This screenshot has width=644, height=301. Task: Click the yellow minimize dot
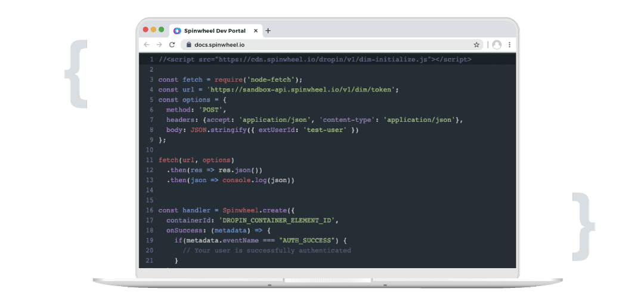tap(154, 30)
